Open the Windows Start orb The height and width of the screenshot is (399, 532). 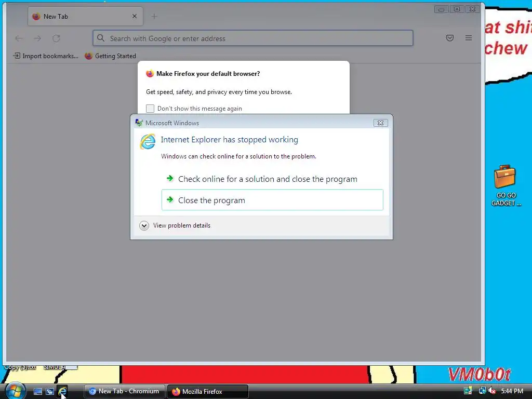pyautogui.click(x=15, y=391)
